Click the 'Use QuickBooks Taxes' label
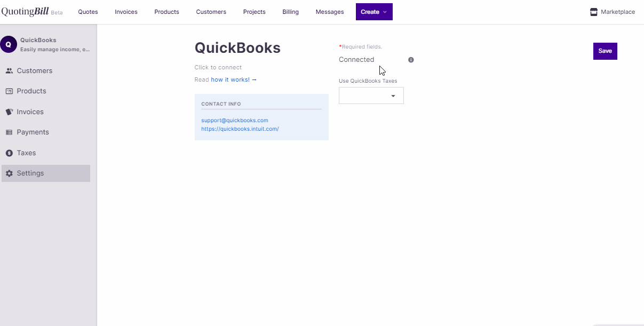This screenshot has height=326, width=644. click(x=368, y=81)
